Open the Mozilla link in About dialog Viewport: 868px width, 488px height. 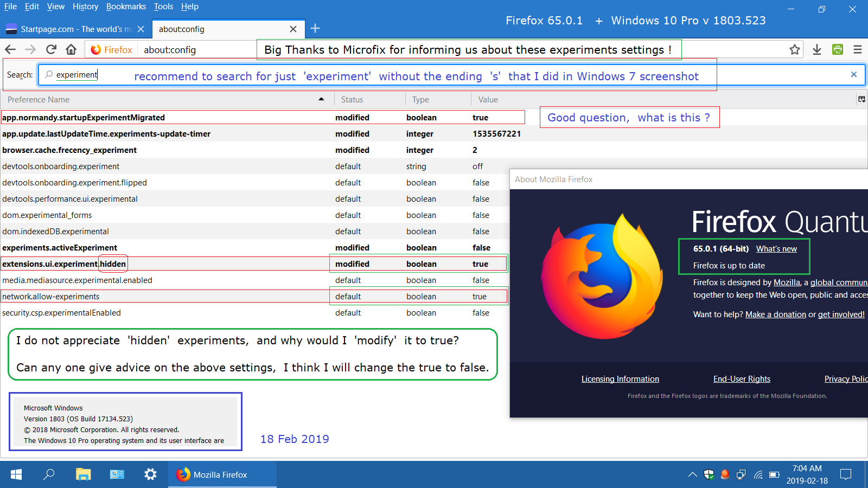tap(787, 282)
